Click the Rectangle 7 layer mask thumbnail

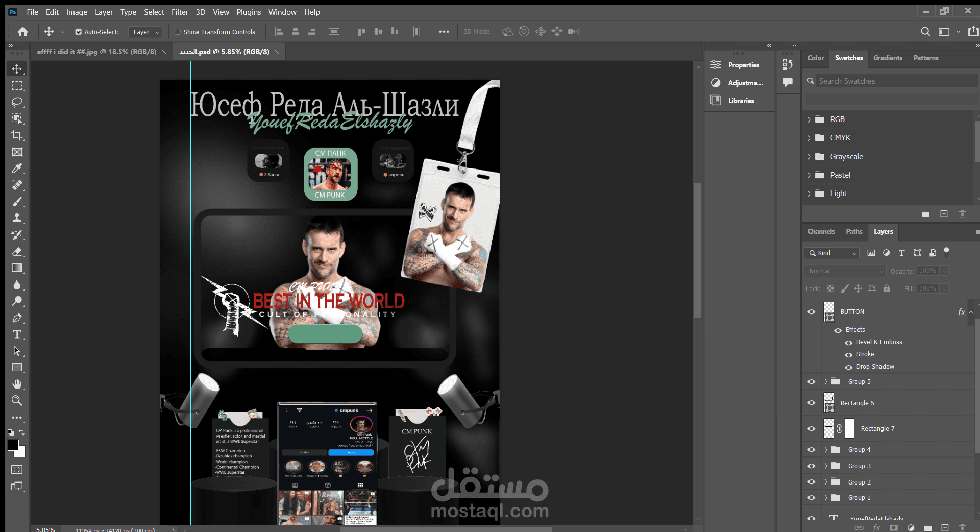click(x=849, y=429)
